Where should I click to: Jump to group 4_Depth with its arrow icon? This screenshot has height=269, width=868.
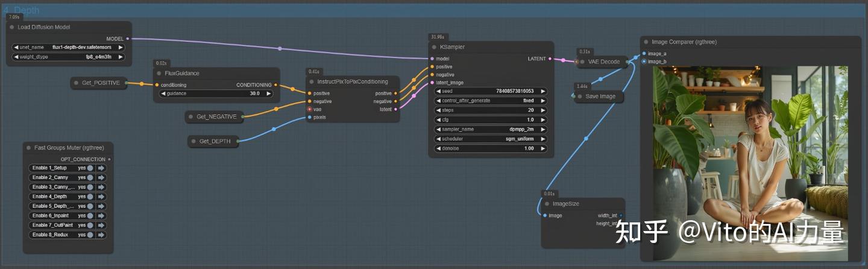pos(101,197)
